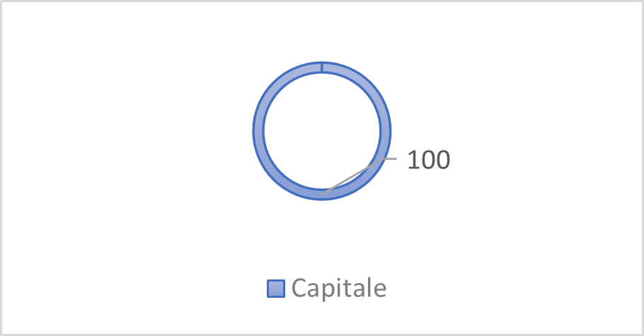Click the final letter e of Capitale
644x336 pixels.
[x=380, y=289]
